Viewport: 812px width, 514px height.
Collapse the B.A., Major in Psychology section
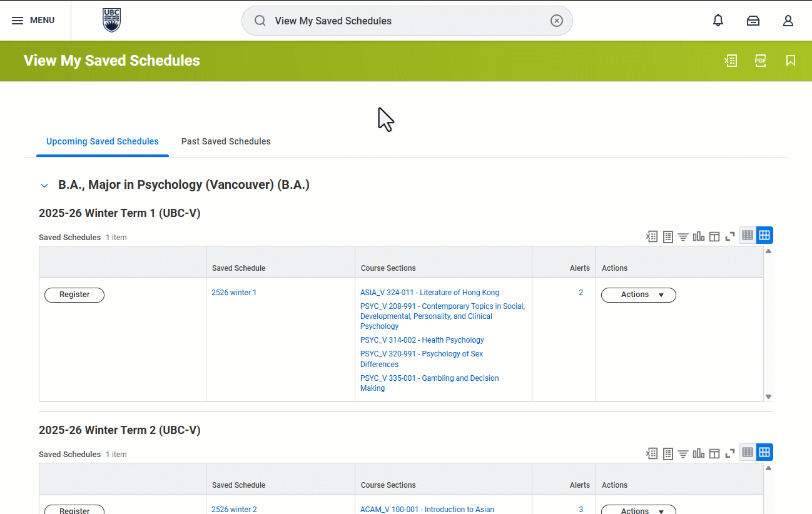click(x=44, y=185)
